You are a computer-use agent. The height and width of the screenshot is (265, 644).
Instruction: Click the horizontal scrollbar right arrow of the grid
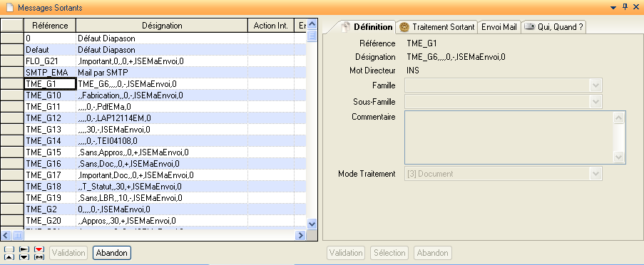coord(301,236)
